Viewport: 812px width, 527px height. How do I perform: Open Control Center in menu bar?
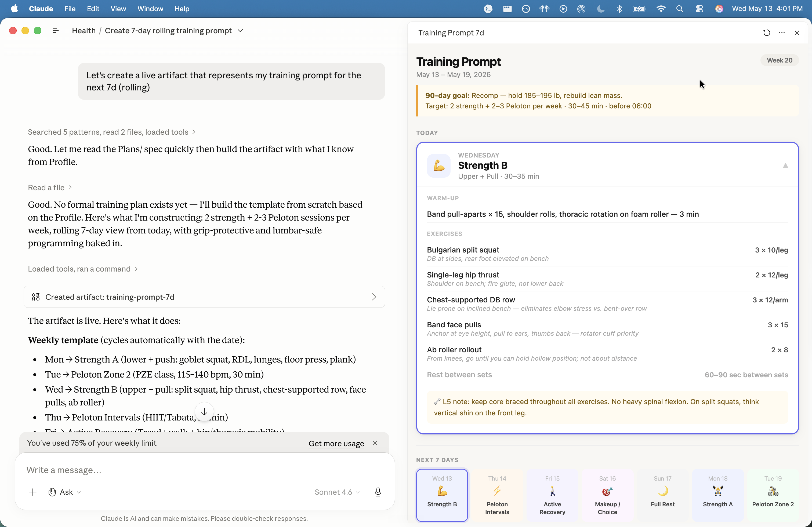click(x=699, y=9)
